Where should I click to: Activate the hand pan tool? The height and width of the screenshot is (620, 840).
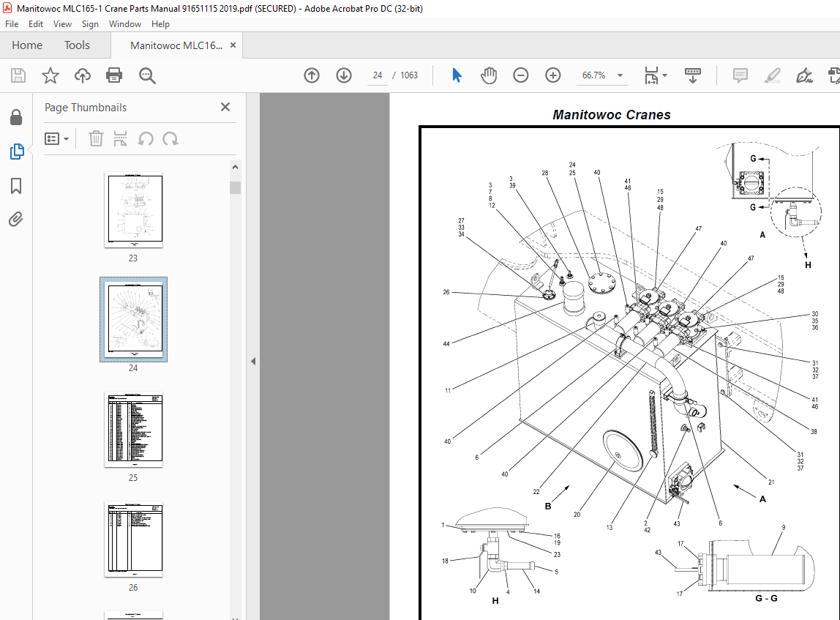coord(489,75)
